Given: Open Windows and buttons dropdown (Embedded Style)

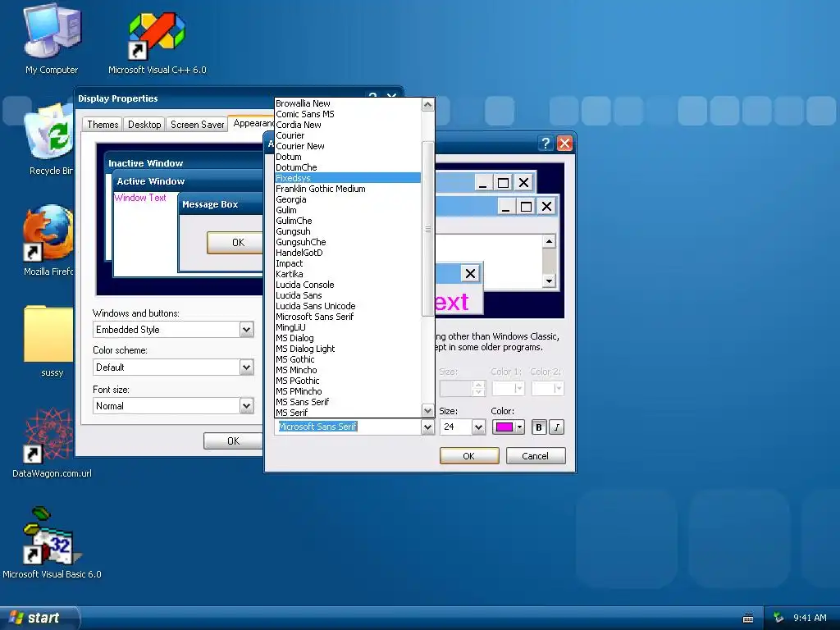Looking at the screenshot, I should pyautogui.click(x=173, y=330).
